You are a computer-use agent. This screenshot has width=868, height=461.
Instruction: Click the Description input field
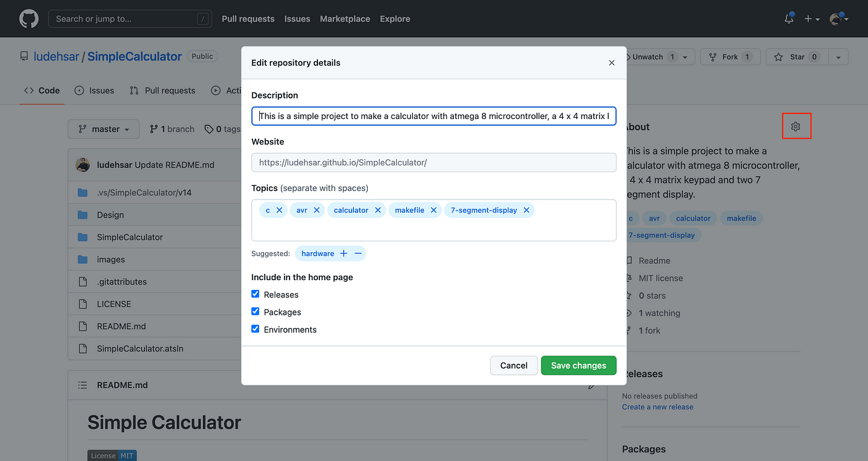pos(434,116)
